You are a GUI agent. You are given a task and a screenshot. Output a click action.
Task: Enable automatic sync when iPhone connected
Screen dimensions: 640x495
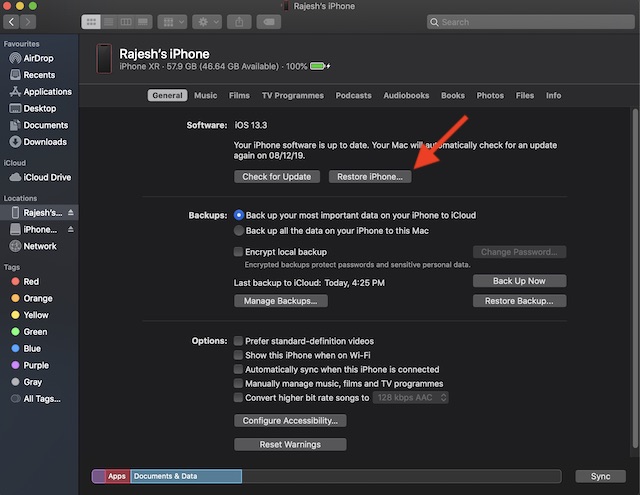coord(238,369)
